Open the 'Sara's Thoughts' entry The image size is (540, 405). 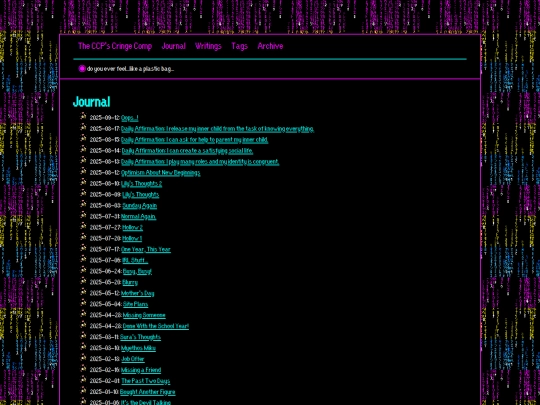(141, 337)
